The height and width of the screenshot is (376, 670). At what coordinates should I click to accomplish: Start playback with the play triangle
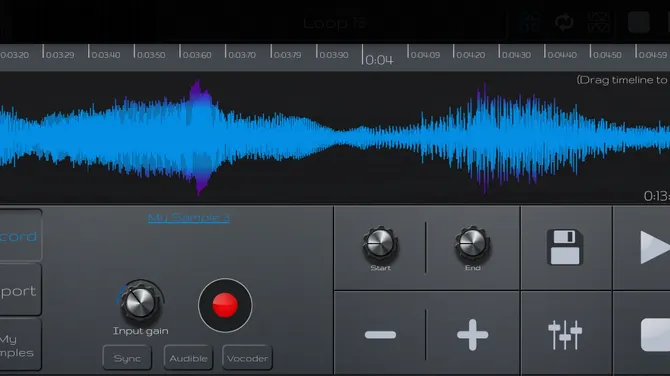pos(655,247)
